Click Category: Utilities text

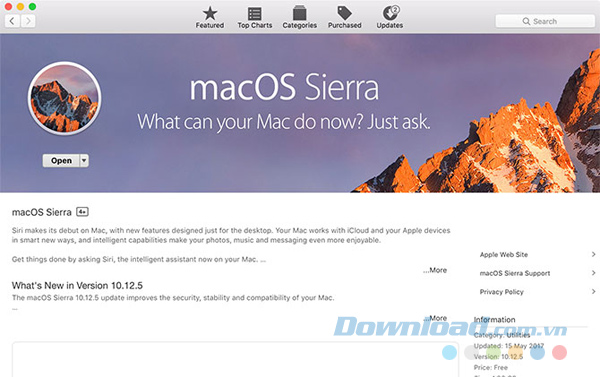click(502, 335)
